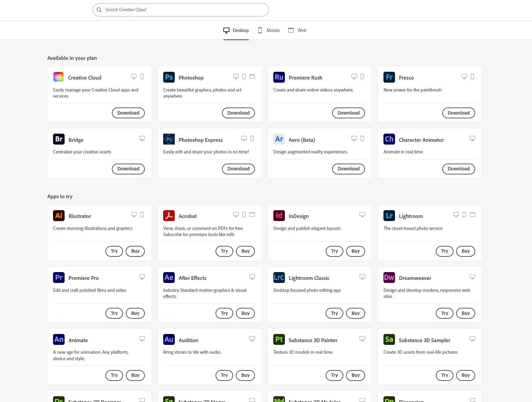Click the After Effects title text
532x402 pixels.
[x=192, y=278]
